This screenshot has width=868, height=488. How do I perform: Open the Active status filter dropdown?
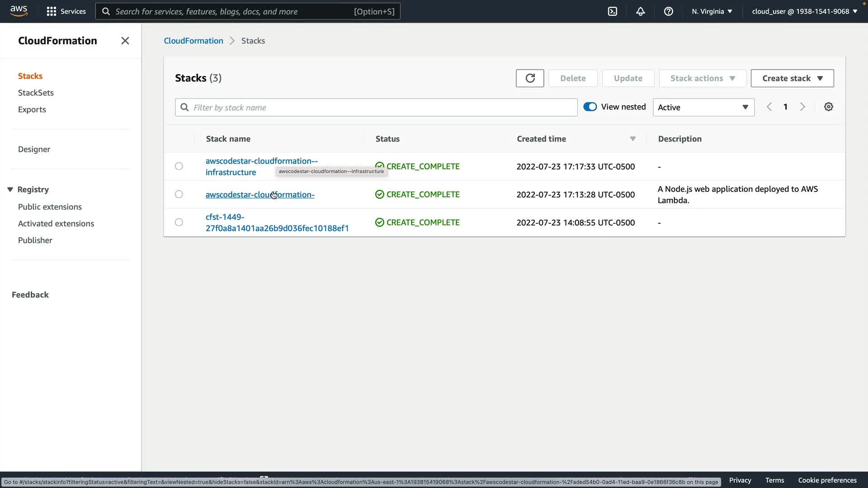tap(703, 108)
